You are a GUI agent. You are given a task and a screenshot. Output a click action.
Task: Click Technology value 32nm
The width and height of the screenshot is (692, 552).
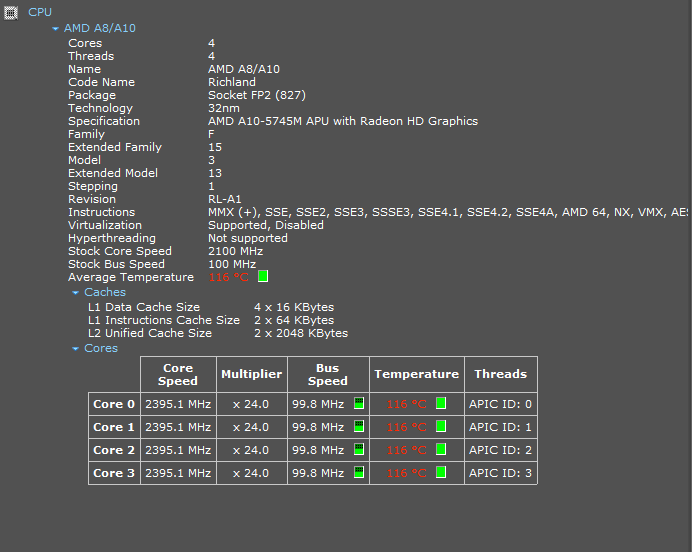pyautogui.click(x=224, y=108)
